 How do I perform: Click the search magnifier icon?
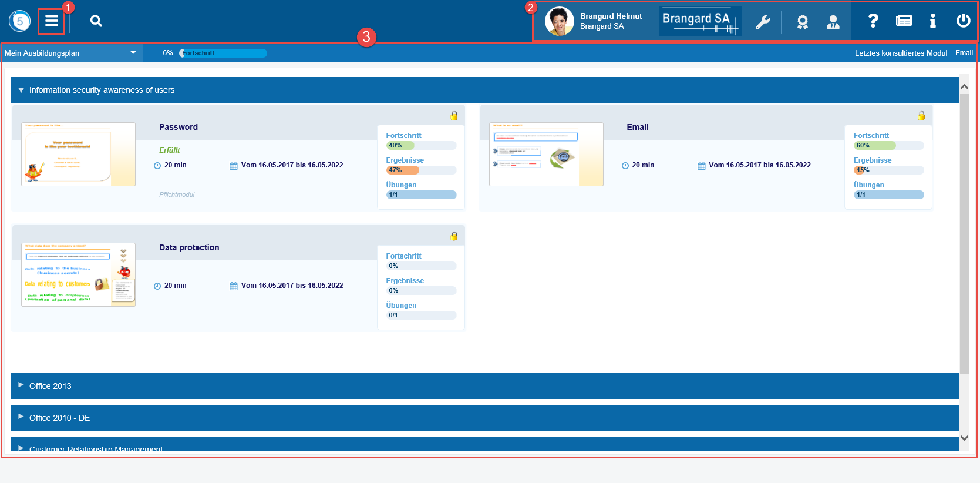pos(96,21)
